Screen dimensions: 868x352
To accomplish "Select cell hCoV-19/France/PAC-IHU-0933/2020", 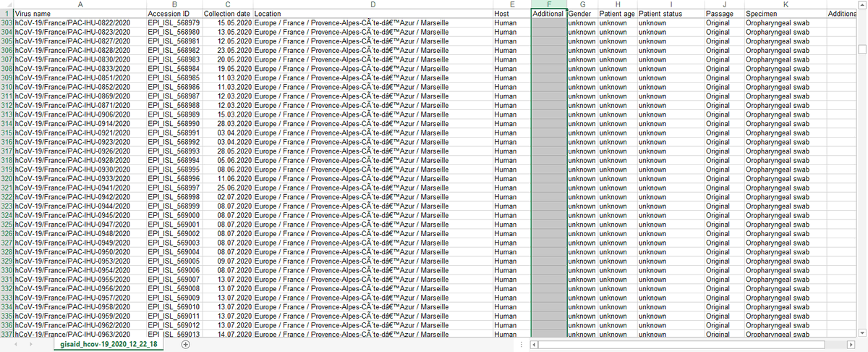I will pos(80,178).
